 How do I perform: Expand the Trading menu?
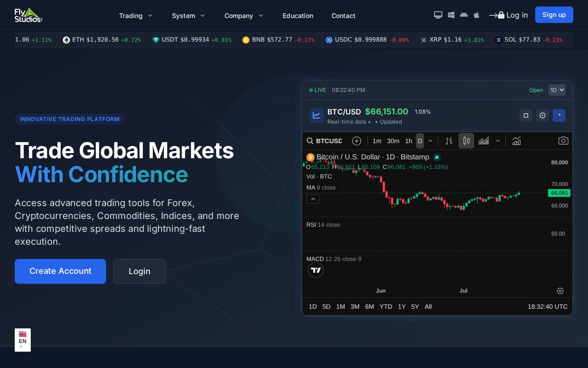(x=136, y=15)
